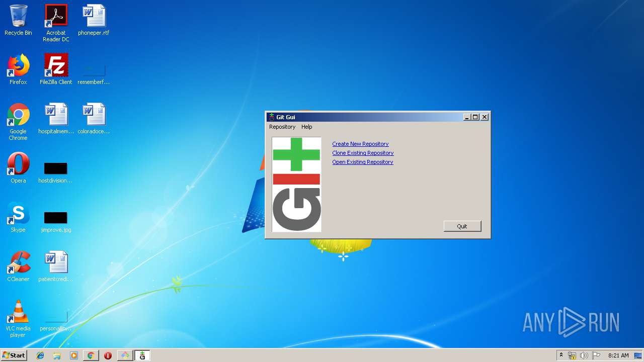Screen dimensions: 644x362
Task: Open the Action Center flag icon
Action: (596, 355)
